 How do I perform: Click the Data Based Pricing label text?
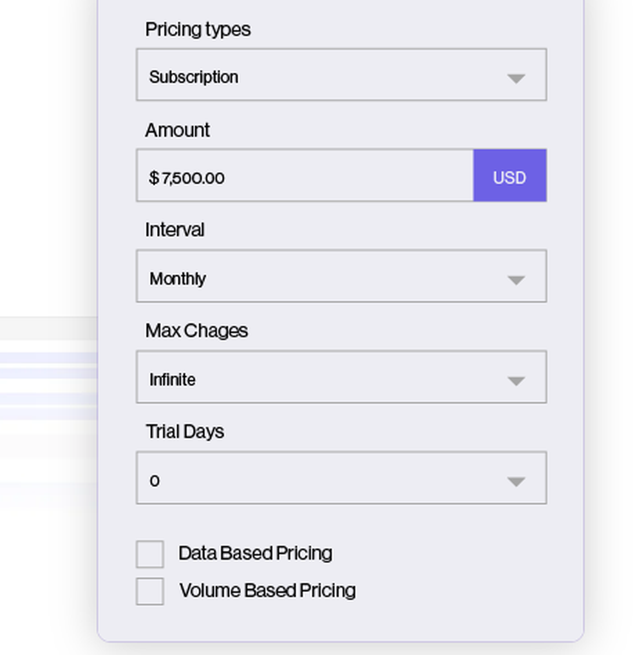click(x=255, y=553)
